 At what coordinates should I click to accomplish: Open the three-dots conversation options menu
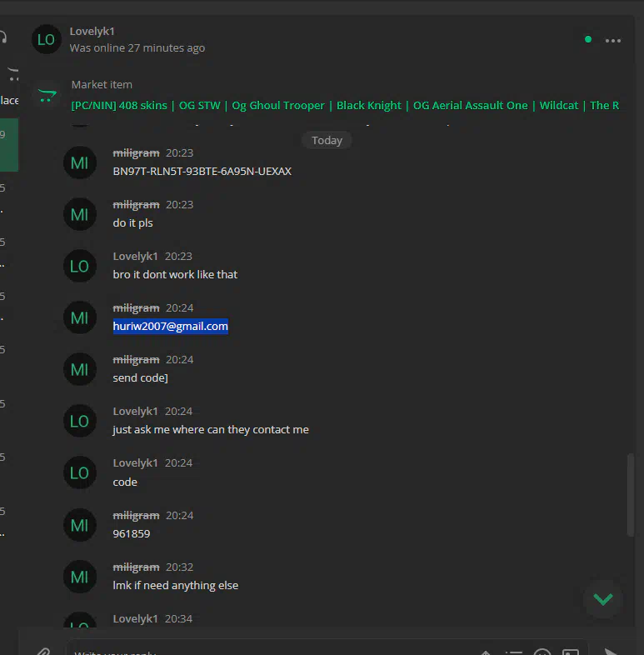tap(612, 41)
